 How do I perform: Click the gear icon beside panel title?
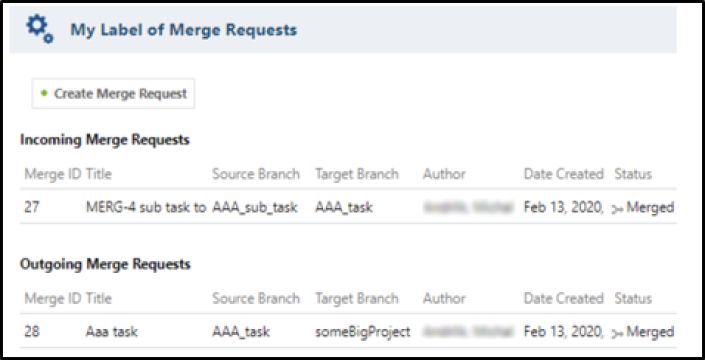40,29
